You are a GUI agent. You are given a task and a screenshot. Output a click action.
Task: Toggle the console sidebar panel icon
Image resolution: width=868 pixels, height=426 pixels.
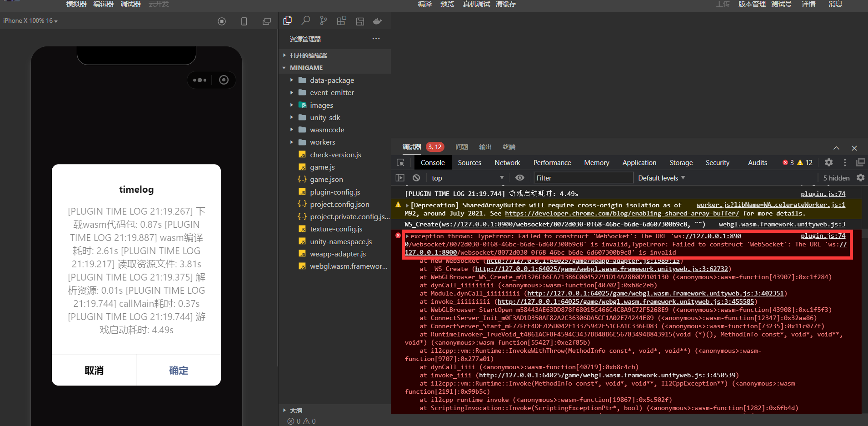click(400, 178)
